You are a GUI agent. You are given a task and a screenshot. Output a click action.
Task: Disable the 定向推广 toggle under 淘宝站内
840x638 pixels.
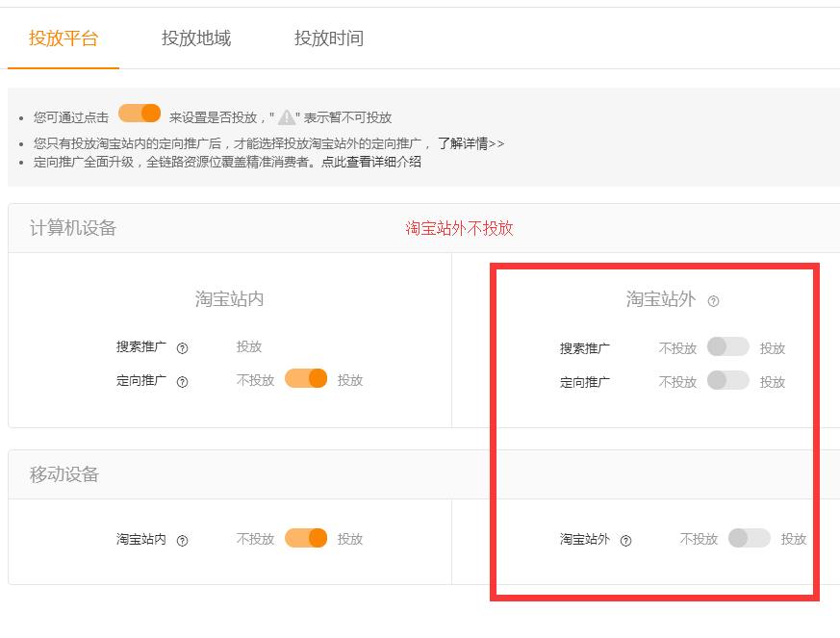(x=306, y=379)
